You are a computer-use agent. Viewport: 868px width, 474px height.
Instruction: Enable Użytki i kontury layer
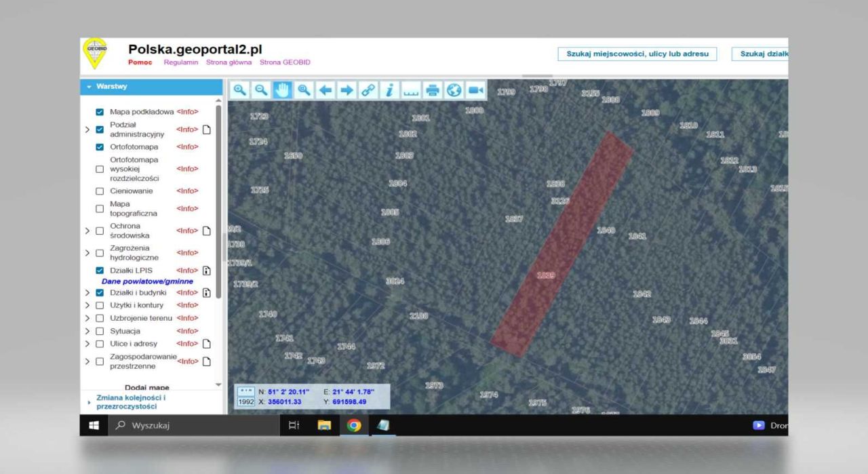[x=100, y=305]
